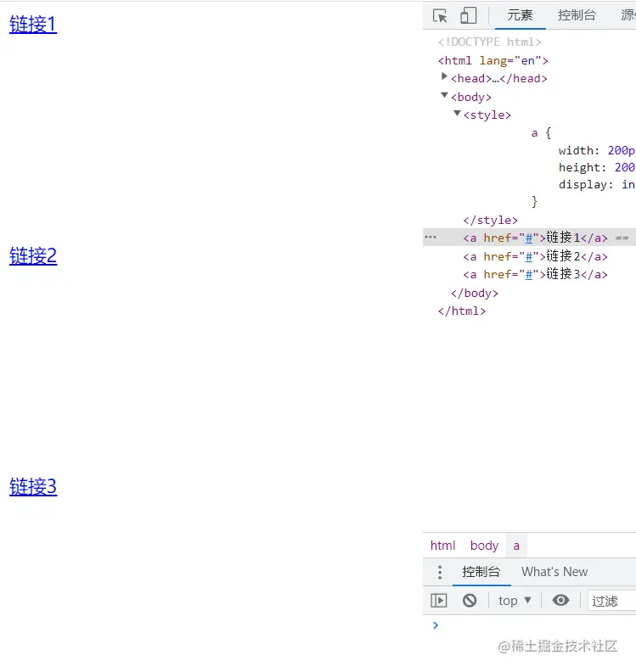Select the 链接1 anchor in DOM tree
Image resolution: width=636 pixels, height=672 pixels.
click(x=535, y=238)
